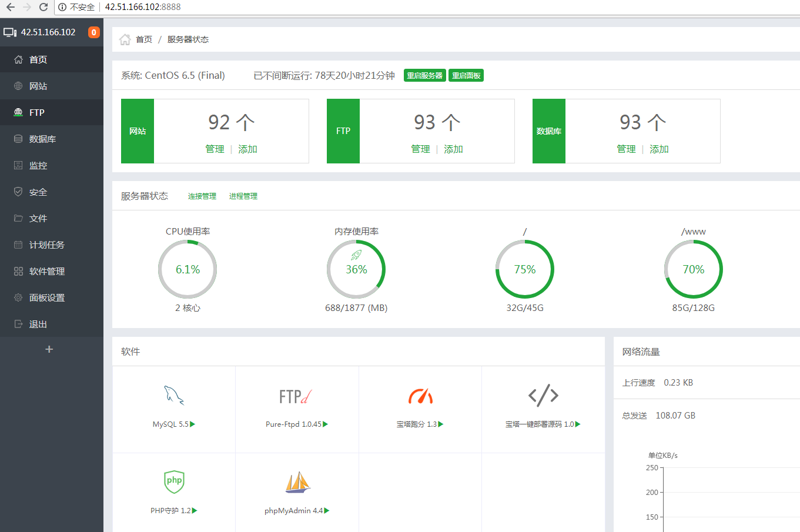Click 管理 under the FTP card
800x532 pixels.
point(420,149)
